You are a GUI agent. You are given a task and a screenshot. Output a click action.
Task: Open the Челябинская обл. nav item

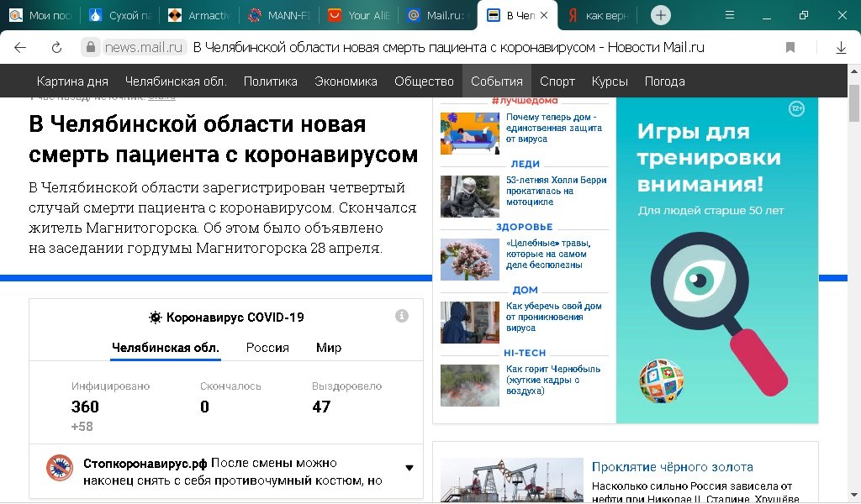[176, 81]
